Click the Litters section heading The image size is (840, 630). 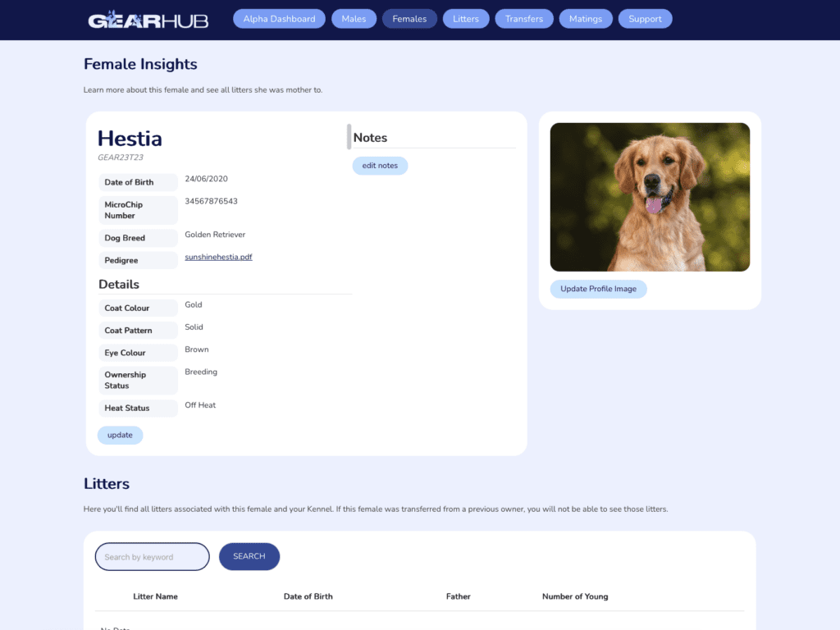(107, 484)
